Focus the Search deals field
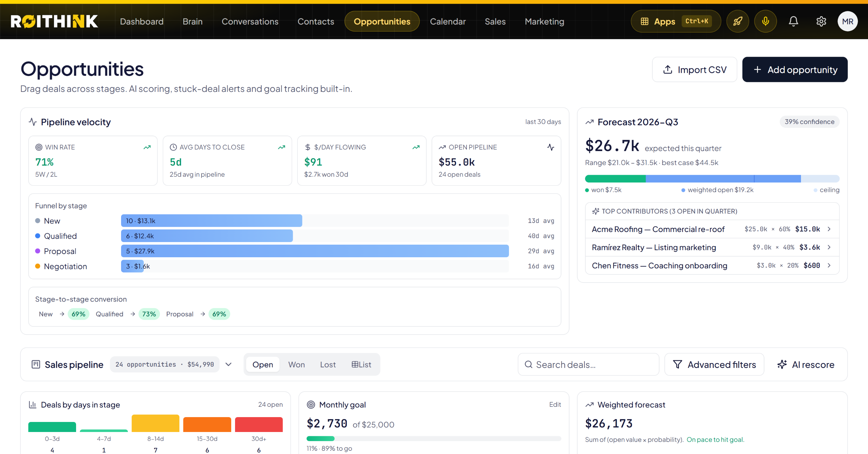868x454 pixels. click(x=588, y=364)
